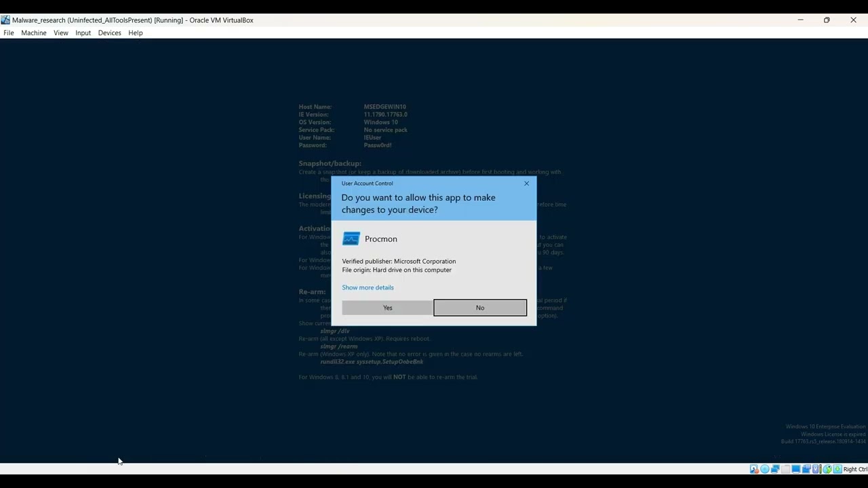Screen dimensions: 868x488
Task: Click the V virtualization status icon
Action: point(816,469)
